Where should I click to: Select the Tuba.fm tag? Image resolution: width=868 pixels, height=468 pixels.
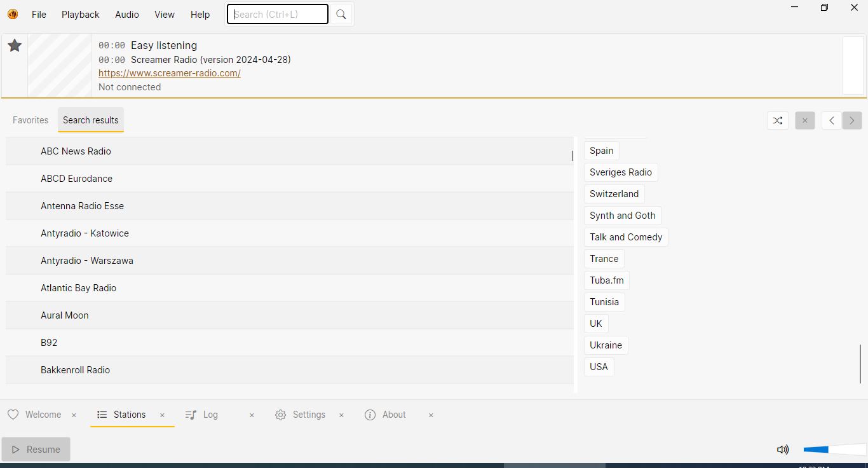(607, 280)
